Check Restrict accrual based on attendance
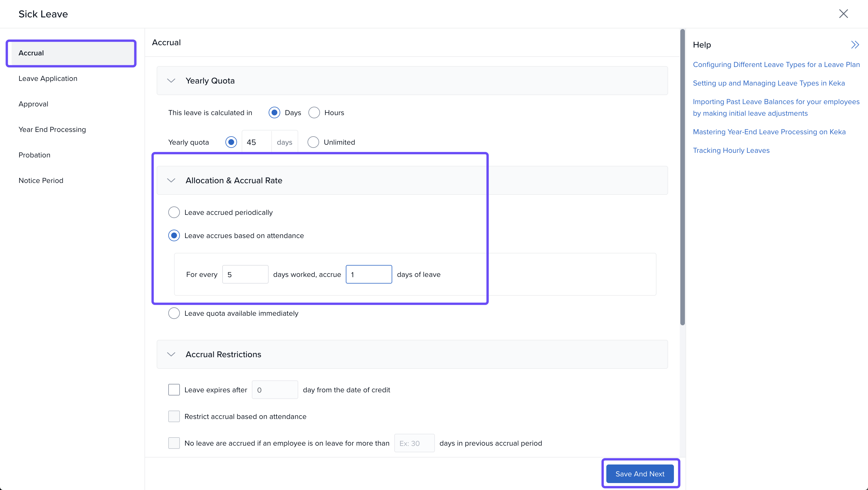Viewport: 868px width, 490px height. 174,417
